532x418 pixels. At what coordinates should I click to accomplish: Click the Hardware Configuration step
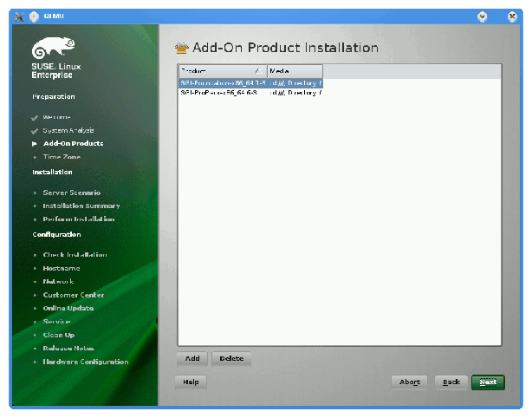pos(86,362)
